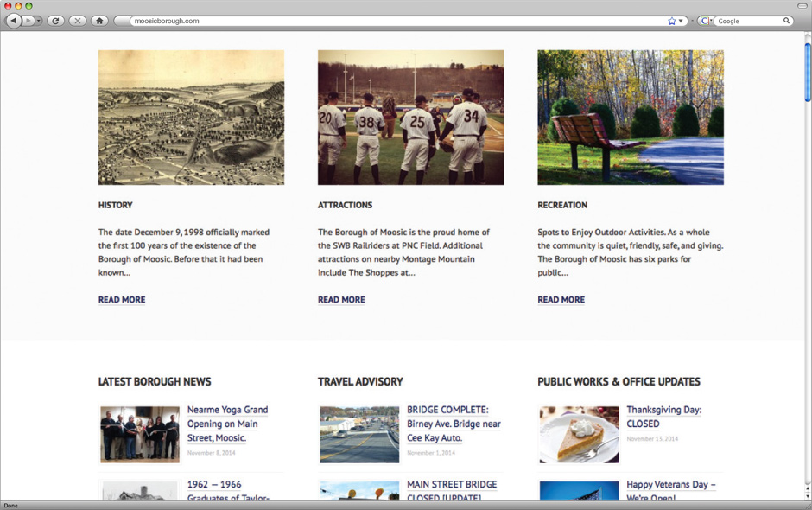Open the Nearme Yoga Grand Opening article
This screenshot has width=812, height=510.
point(227,424)
